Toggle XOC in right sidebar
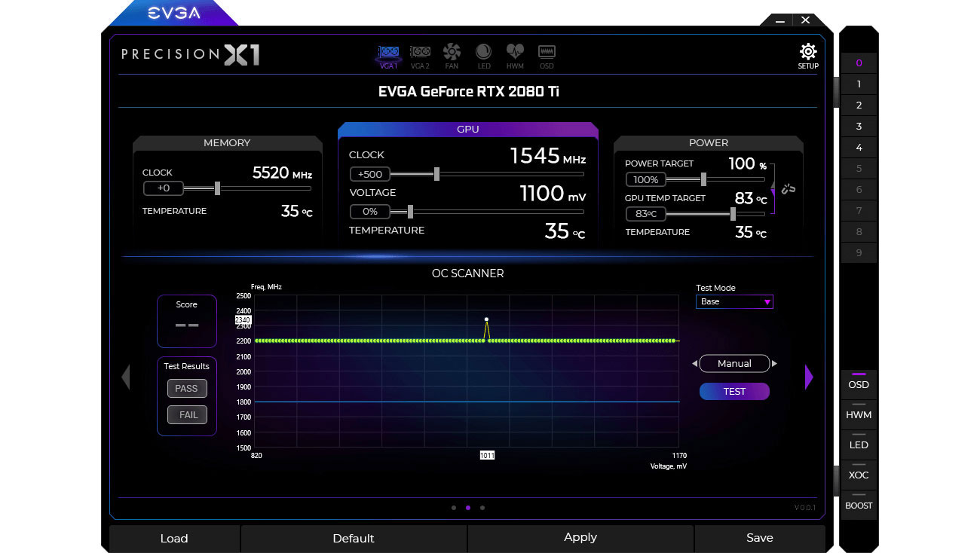The image size is (980, 553). pos(859,475)
